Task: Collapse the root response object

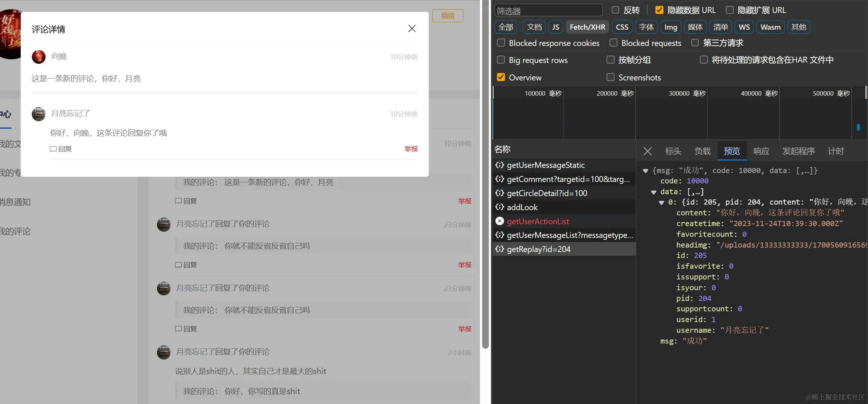Action: pyautogui.click(x=645, y=171)
